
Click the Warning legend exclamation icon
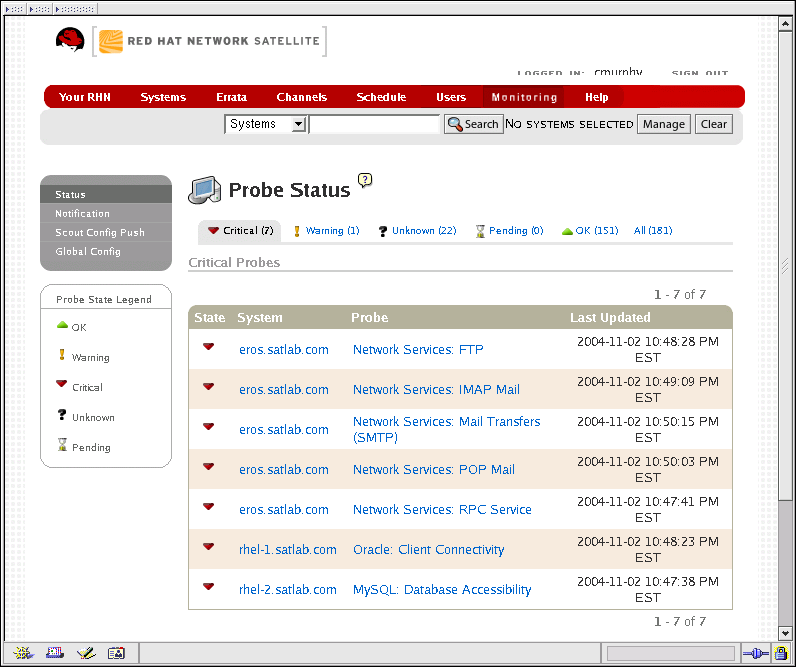[62, 355]
